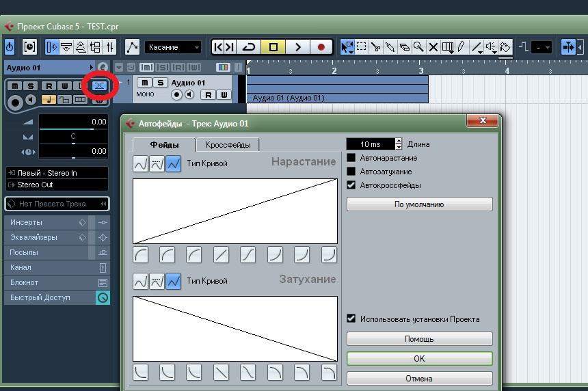Select the Glue tool
The width and height of the screenshot is (588, 391).
[x=390, y=47]
